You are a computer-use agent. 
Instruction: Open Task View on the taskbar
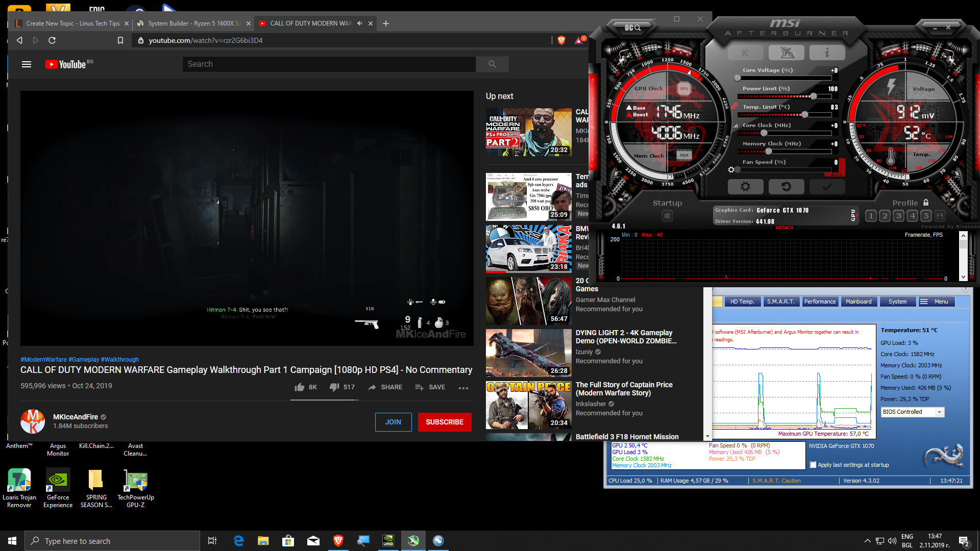(212, 541)
